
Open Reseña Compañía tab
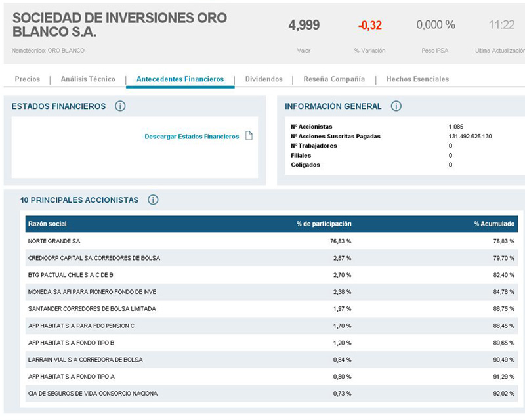(x=334, y=79)
